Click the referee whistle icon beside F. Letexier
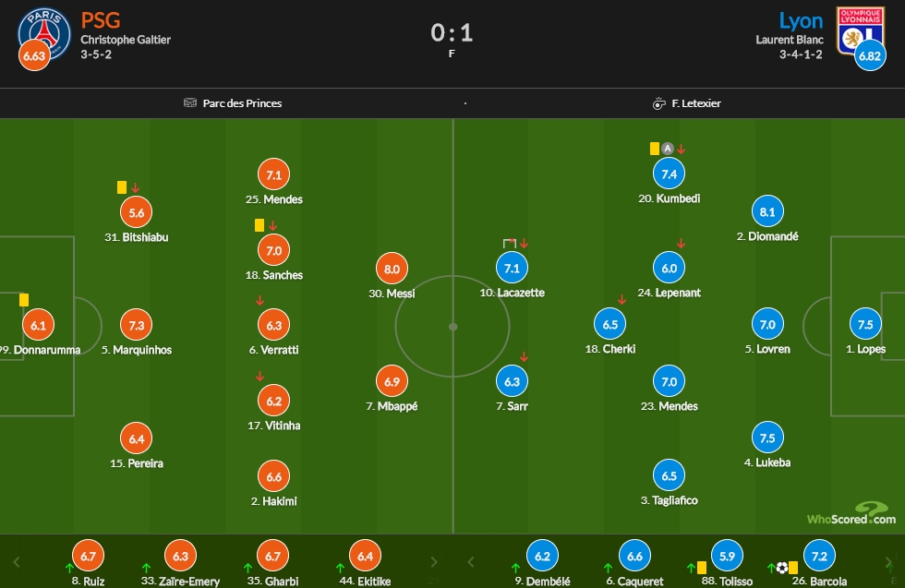The image size is (905, 588). pos(658,103)
